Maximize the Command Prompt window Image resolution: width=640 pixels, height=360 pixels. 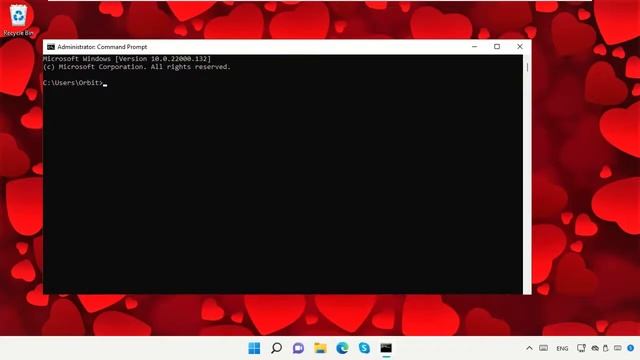(x=497, y=47)
